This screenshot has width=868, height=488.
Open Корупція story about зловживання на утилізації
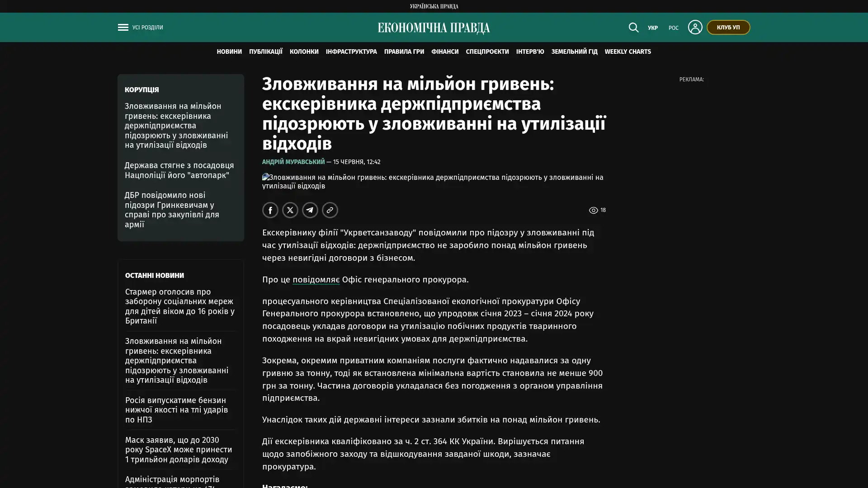(x=176, y=126)
